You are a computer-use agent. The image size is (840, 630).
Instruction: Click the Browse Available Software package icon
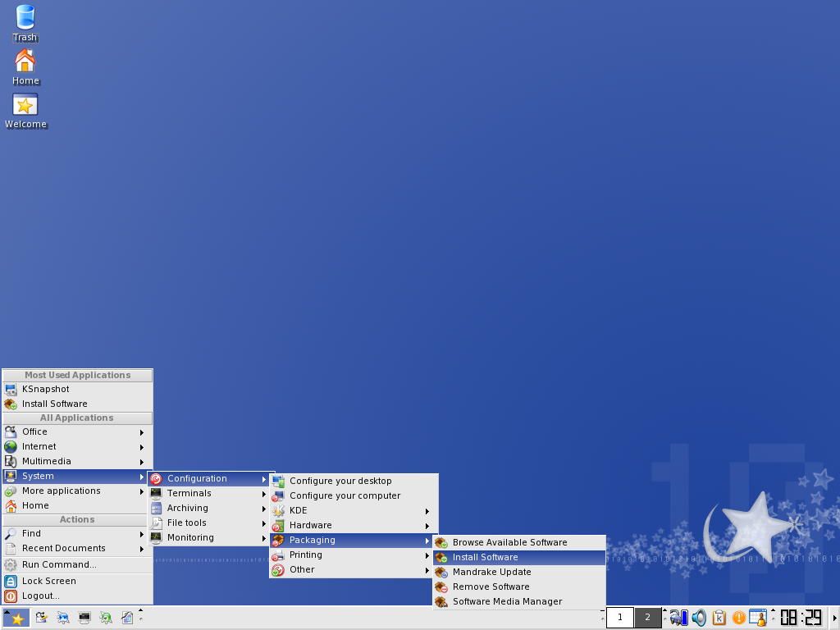point(441,543)
